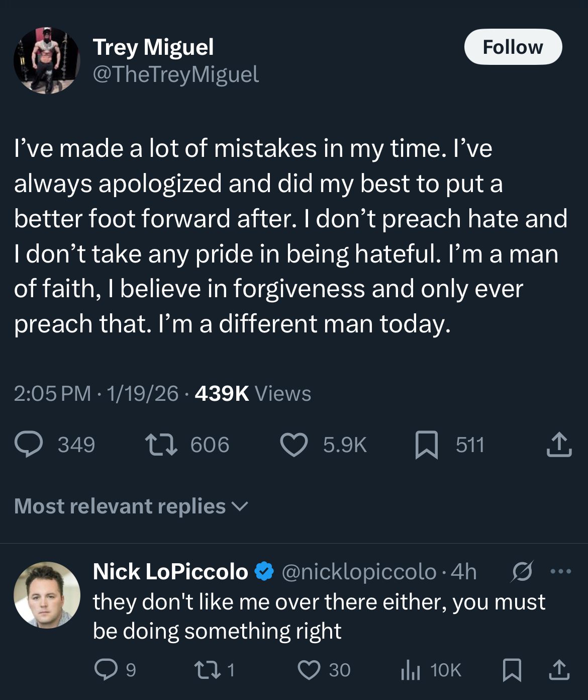Bookmark Trey Miguel's tweet

click(x=426, y=445)
